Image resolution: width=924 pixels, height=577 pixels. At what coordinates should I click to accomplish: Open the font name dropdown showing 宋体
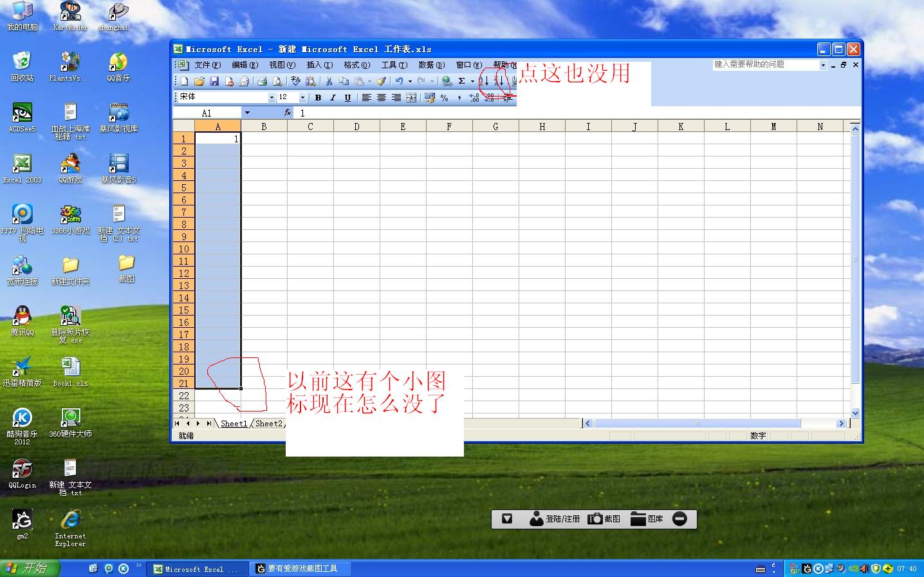coord(272,97)
